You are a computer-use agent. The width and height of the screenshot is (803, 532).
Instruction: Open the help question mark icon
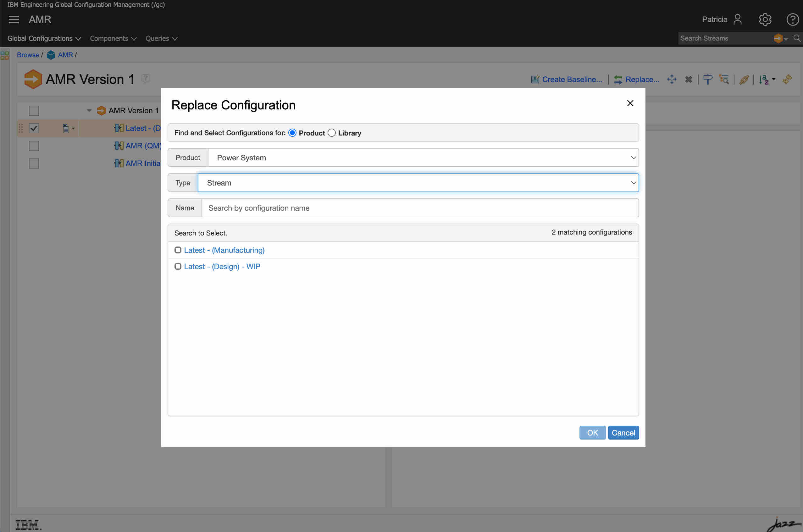click(x=792, y=19)
